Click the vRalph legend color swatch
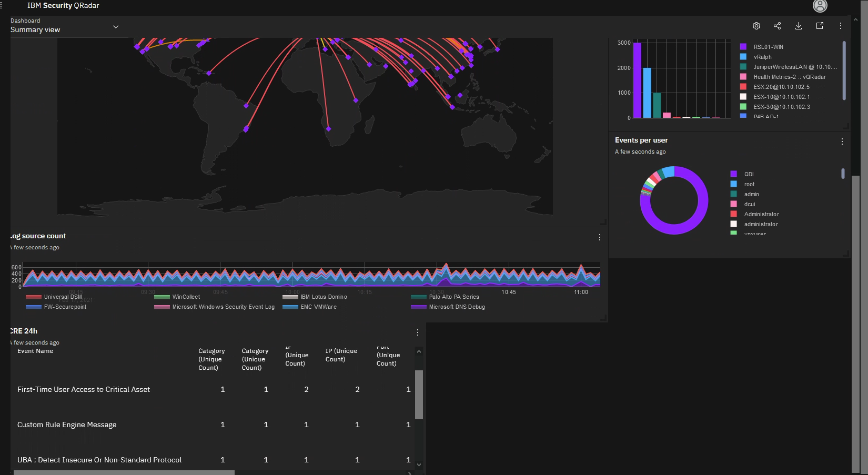This screenshot has width=868, height=475. click(743, 57)
